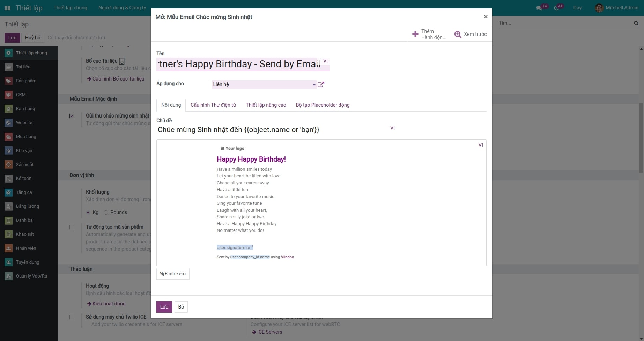644x341 pixels.
Task: Click the Xem trước button
Action: 471,34
